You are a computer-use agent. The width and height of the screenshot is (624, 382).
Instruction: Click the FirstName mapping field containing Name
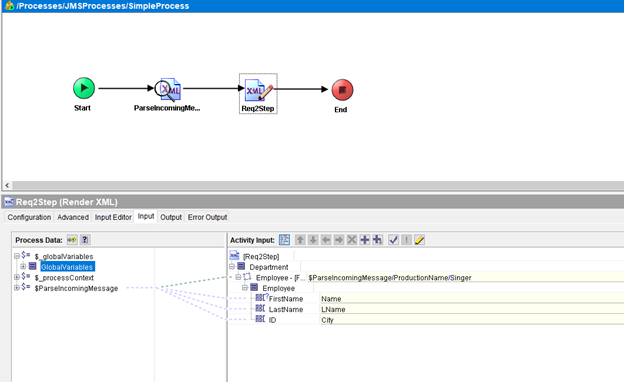(472, 298)
